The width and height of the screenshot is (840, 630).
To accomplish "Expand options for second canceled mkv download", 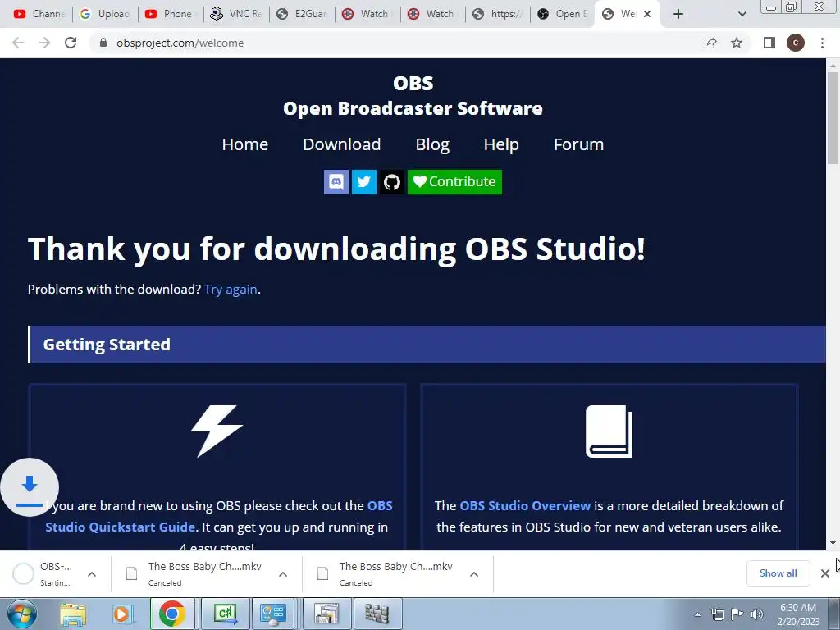I will (474, 574).
